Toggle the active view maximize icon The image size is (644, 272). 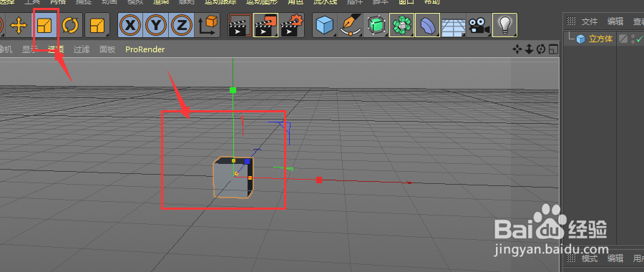click(x=554, y=49)
